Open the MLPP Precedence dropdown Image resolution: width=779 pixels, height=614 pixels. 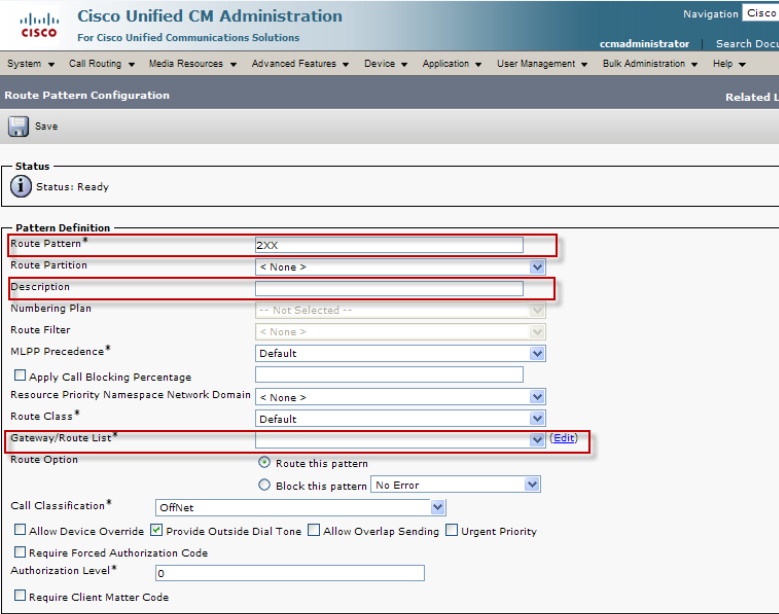pos(400,353)
